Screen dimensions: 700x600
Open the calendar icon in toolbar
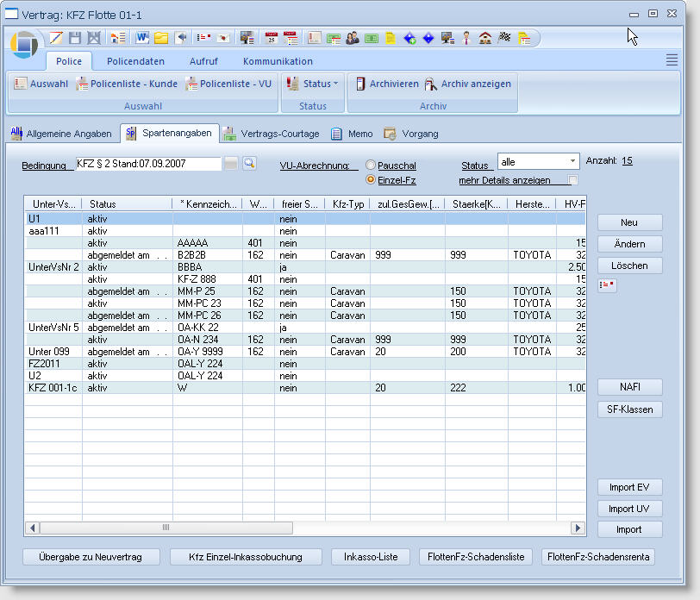click(271, 38)
